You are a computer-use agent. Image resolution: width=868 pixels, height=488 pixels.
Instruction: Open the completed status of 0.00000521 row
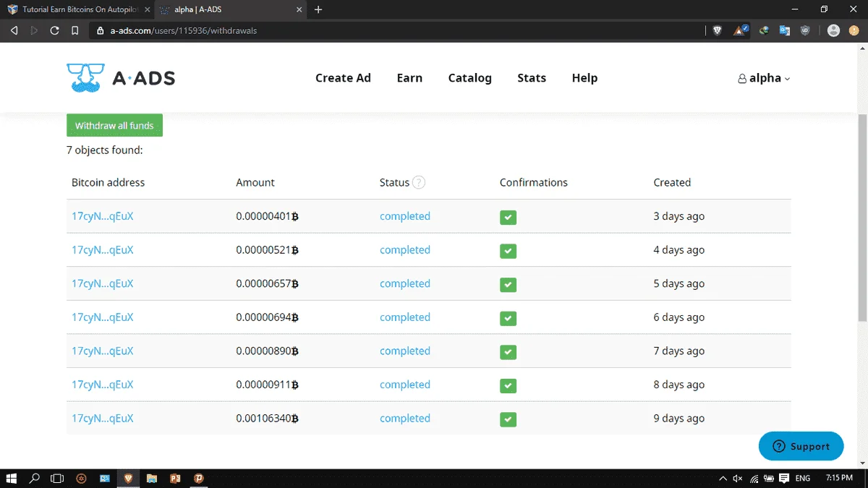(405, 250)
